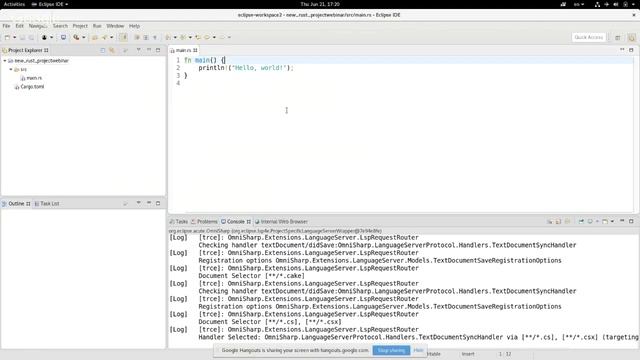Toggle Mark Occurrences in the toolbar
Viewport: 640px width, 360px height.
coord(124,37)
